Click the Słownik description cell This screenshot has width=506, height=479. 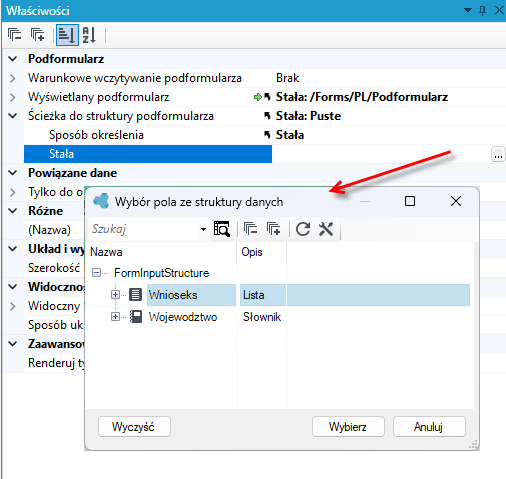(262, 317)
